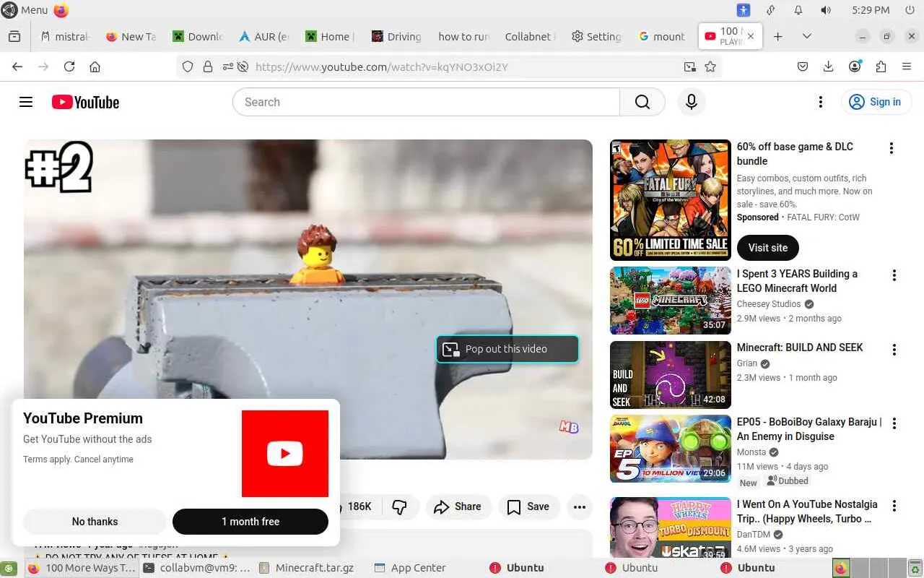Toggle the Pop out this video control
Screen dimensions: 924x578
tap(507, 349)
